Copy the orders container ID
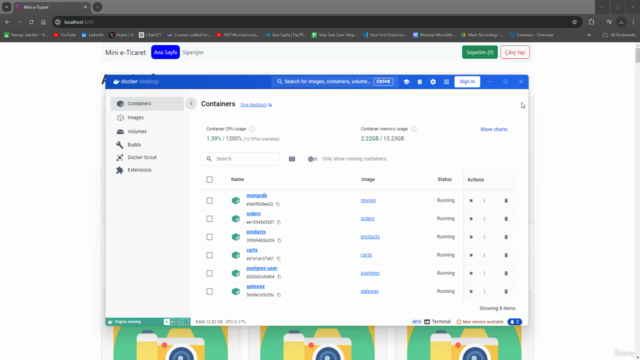This screenshot has height=360, width=640. tap(279, 222)
